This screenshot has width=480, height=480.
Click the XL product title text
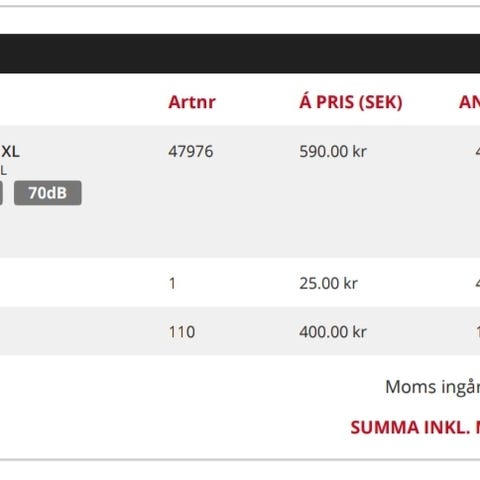click(x=10, y=152)
